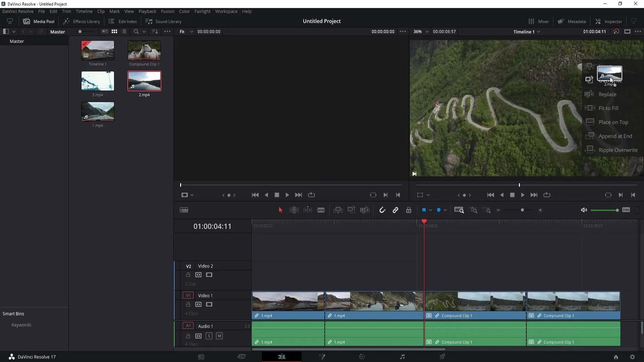Screen dimensions: 644x362
Task: Click the Custom Zoom icon
Action: 486,210
